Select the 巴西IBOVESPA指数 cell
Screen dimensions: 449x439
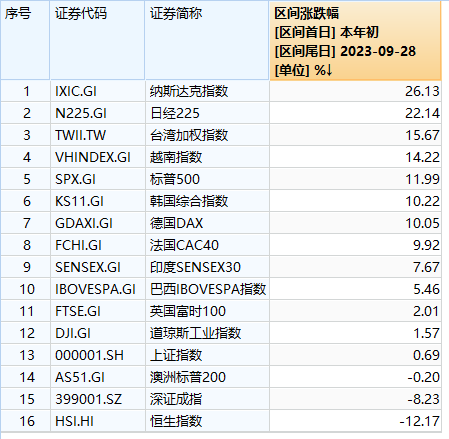click(207, 289)
